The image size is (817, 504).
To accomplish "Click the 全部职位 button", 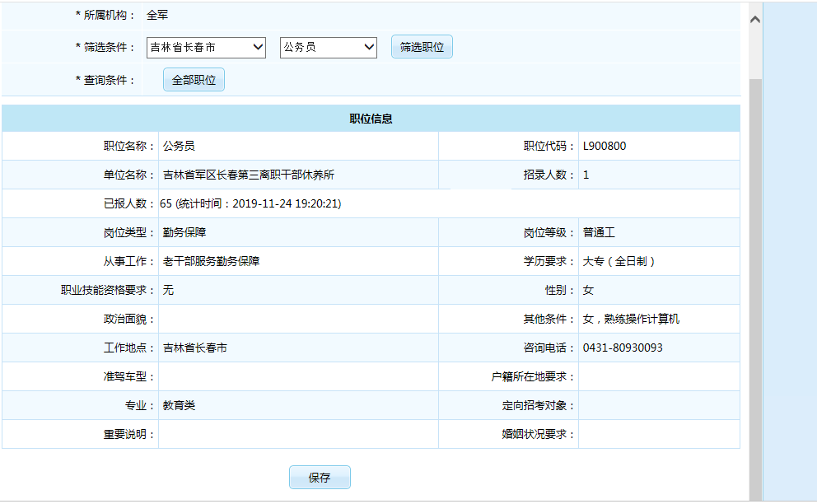I will [194, 80].
